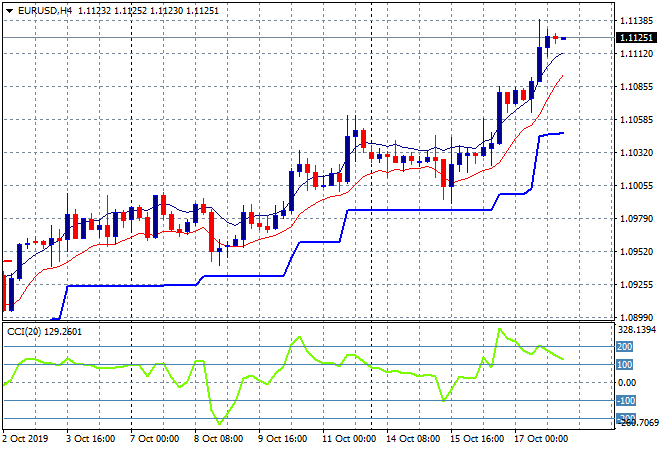
Task: Click the 1.08990 price axis label
Action: pos(636,317)
